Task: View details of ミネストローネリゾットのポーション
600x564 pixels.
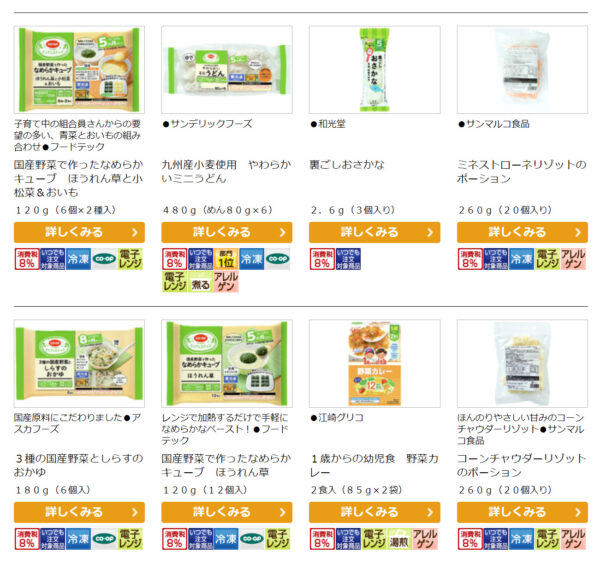Action: click(x=522, y=232)
